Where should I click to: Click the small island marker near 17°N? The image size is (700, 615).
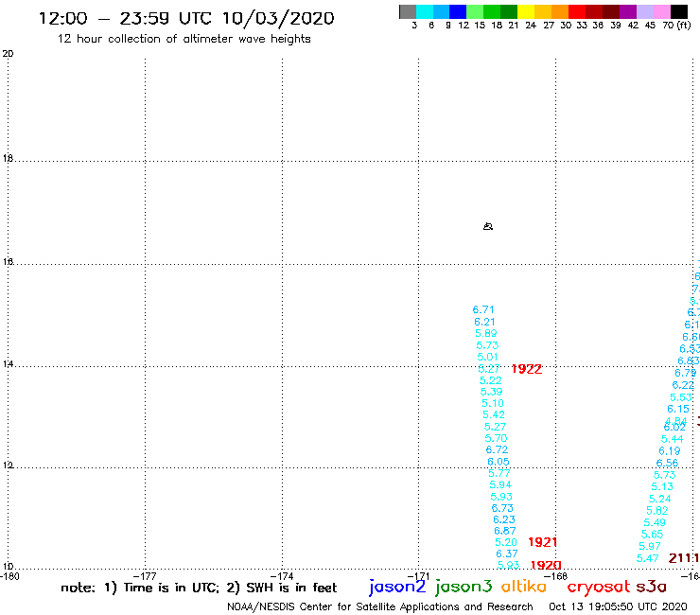pos(488,226)
